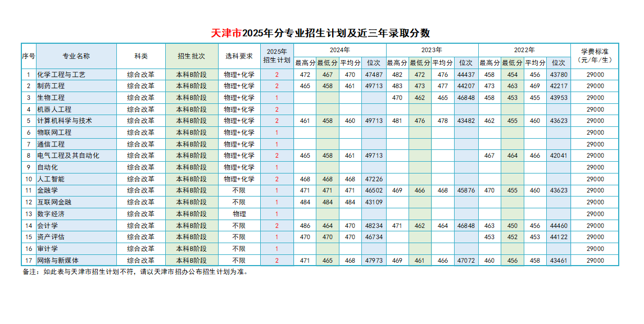Click the 备注 footnote text below the table

pos(135,272)
